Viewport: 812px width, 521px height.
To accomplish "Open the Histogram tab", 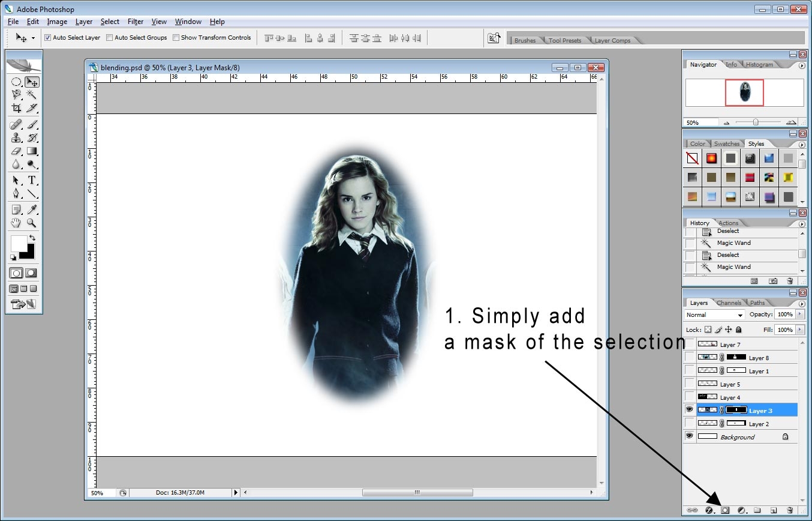I will pos(759,64).
